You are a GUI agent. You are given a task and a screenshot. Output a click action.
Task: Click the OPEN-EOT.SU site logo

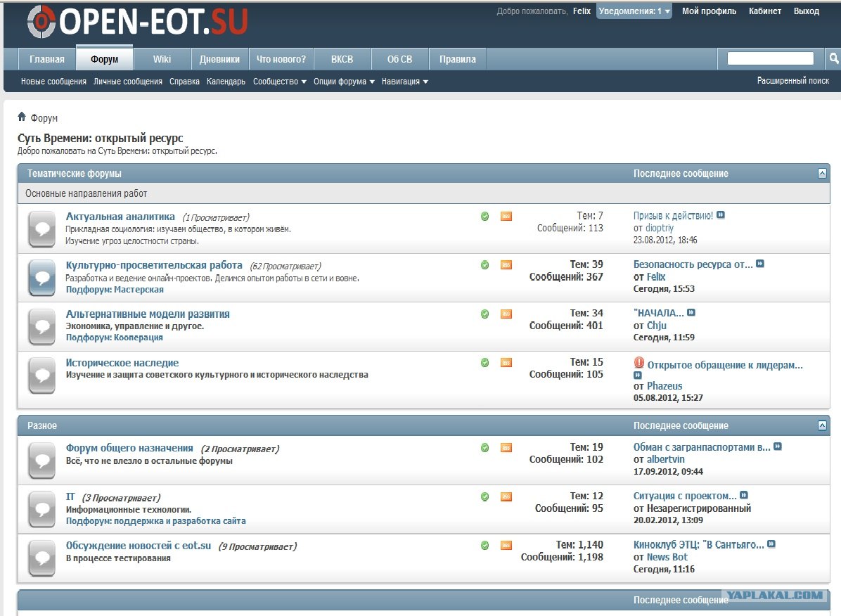[x=138, y=22]
